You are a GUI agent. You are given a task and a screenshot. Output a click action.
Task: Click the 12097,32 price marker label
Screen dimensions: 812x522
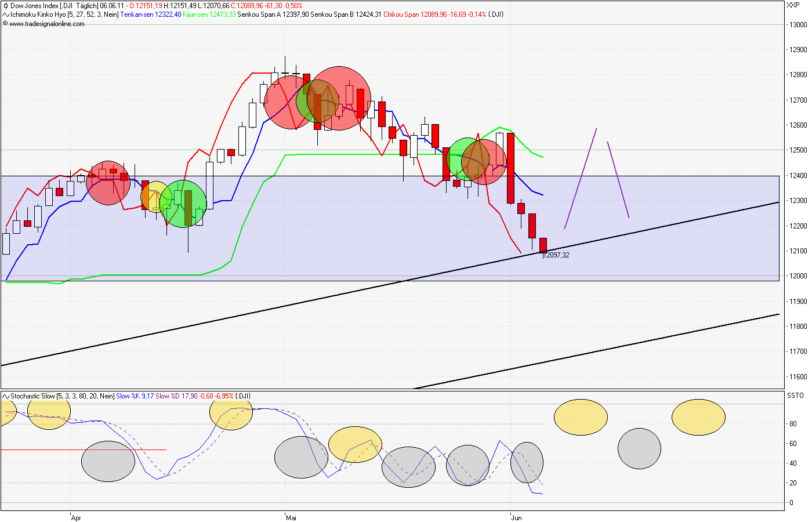point(554,256)
